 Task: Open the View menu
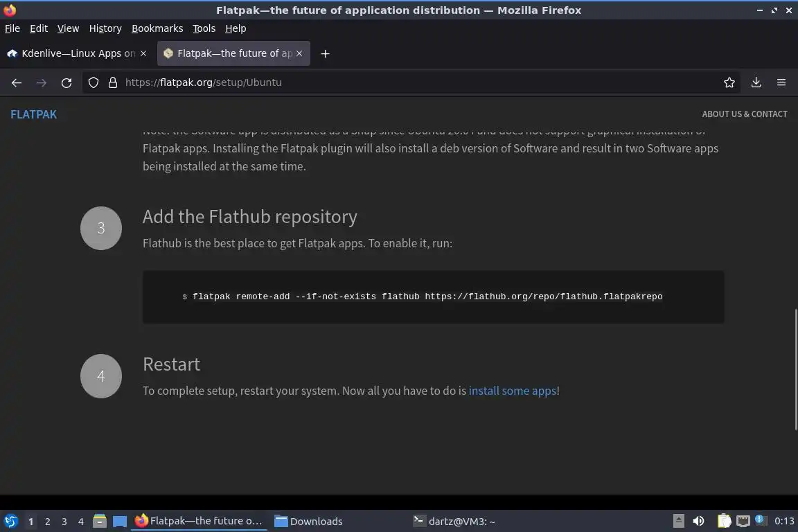click(x=68, y=28)
